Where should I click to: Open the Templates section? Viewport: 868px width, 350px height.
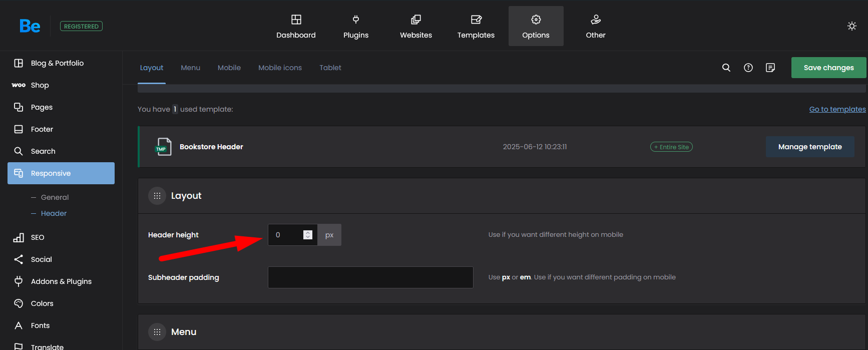point(476,27)
